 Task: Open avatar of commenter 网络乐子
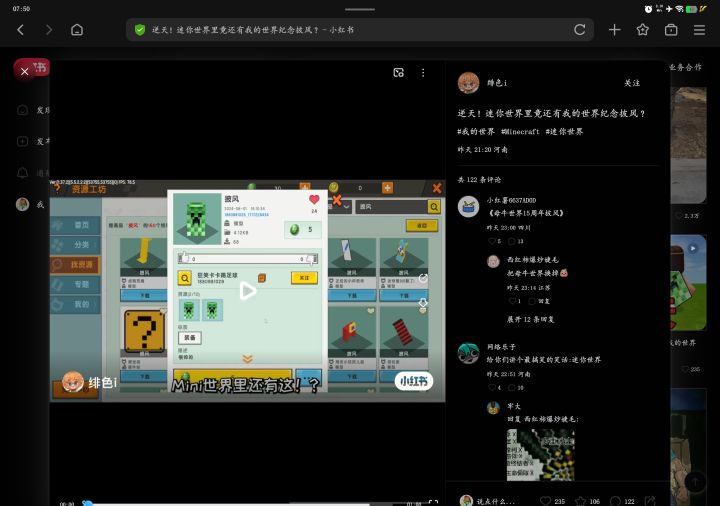click(468, 353)
